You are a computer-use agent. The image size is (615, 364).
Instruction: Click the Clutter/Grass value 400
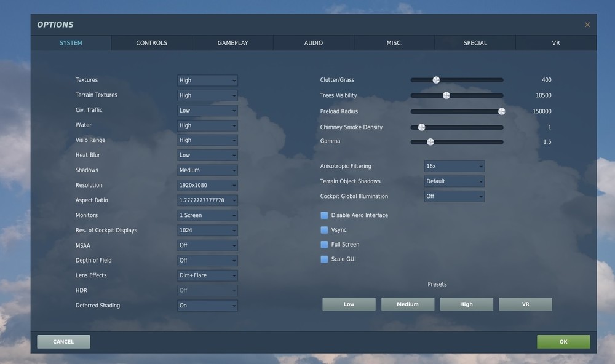pyautogui.click(x=546, y=80)
